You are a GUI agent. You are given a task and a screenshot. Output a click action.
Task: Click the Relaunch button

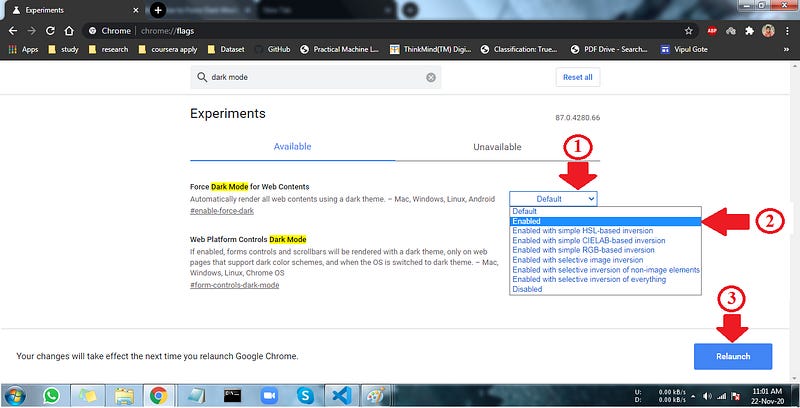[733, 356]
